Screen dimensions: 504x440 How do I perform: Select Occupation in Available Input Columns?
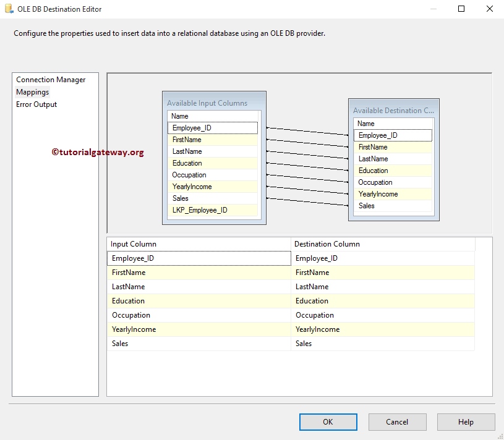[213, 174]
